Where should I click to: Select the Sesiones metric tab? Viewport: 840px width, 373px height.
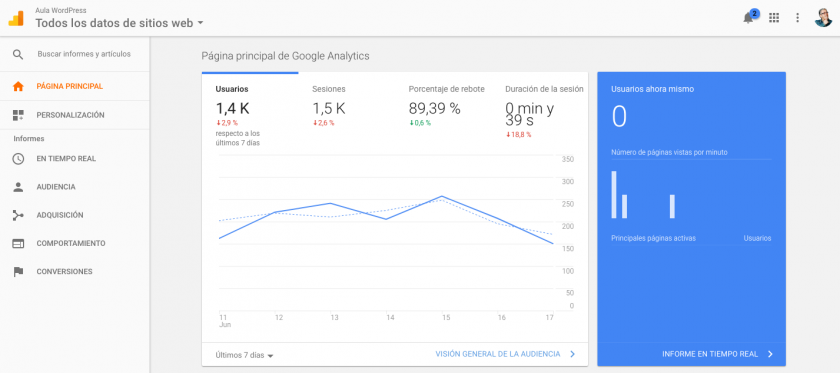329,89
